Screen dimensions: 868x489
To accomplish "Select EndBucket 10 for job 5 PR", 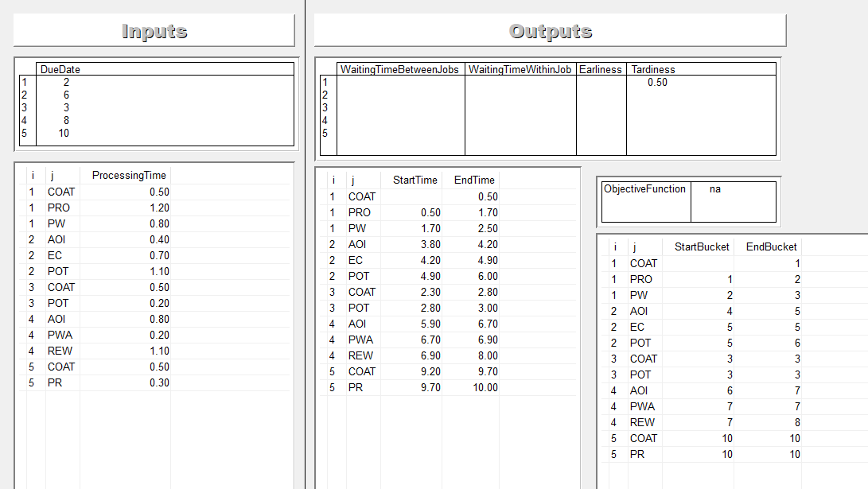I will pyautogui.click(x=795, y=454).
